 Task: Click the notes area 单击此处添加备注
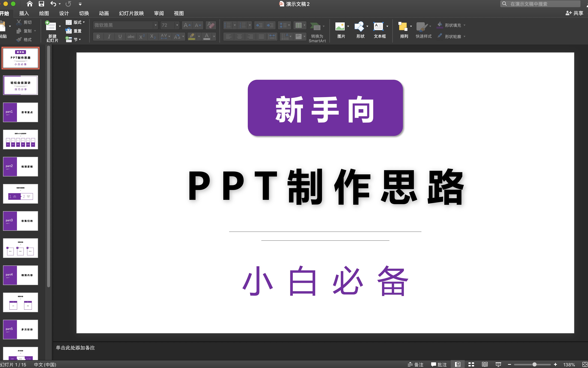tap(75, 348)
